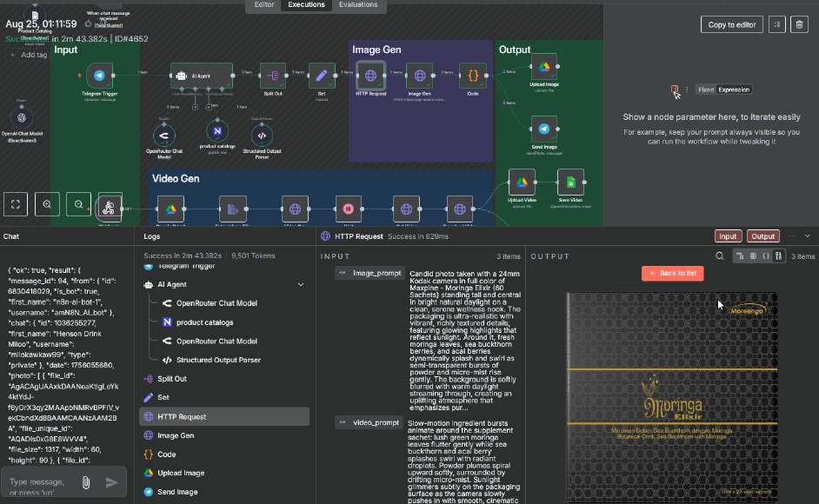Click the Logs panel header
This screenshot has width=819, height=504.
point(151,236)
